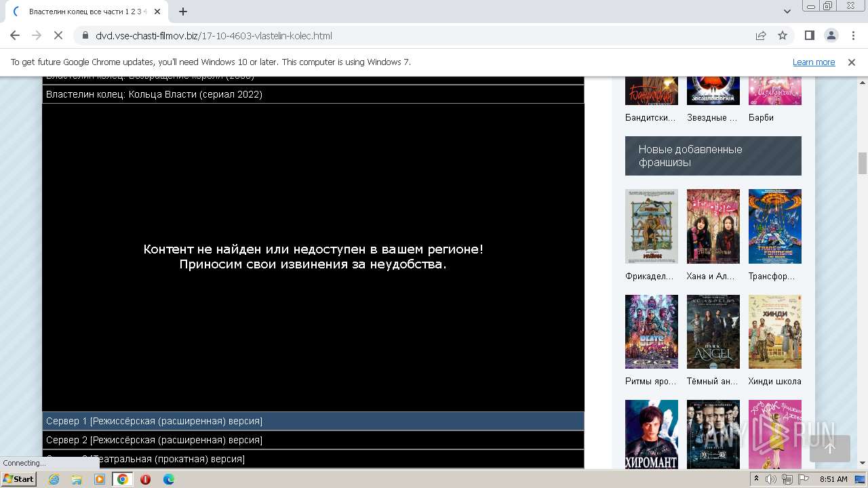
Task: Stop loading the page
Action: coord(58,35)
